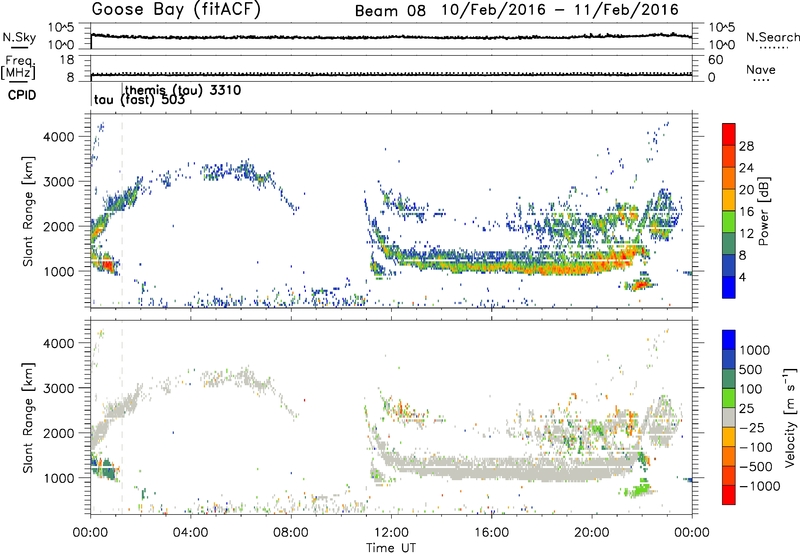Select the 'Freq. [MHz]' label
Image resolution: width=800 pixels, height=554 pixels.
click(18, 67)
